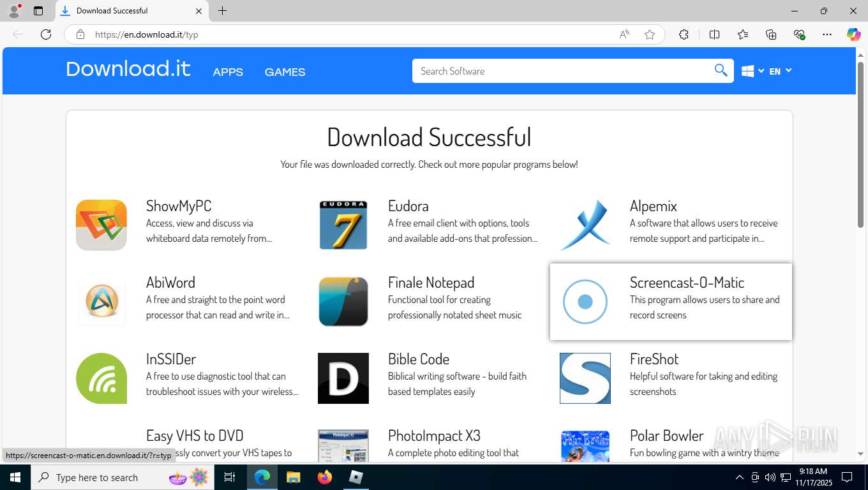Open Tab actions menu icon

click(x=38, y=11)
